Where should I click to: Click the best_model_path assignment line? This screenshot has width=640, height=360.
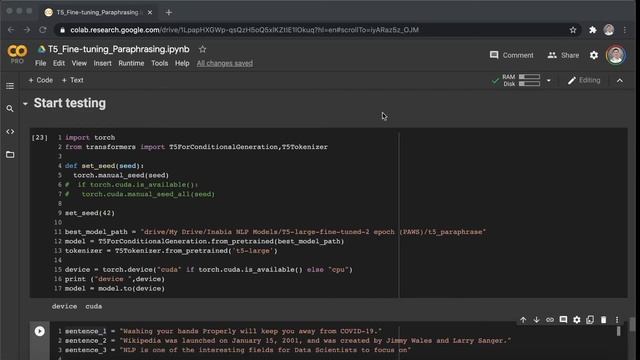pyautogui.click(x=276, y=232)
